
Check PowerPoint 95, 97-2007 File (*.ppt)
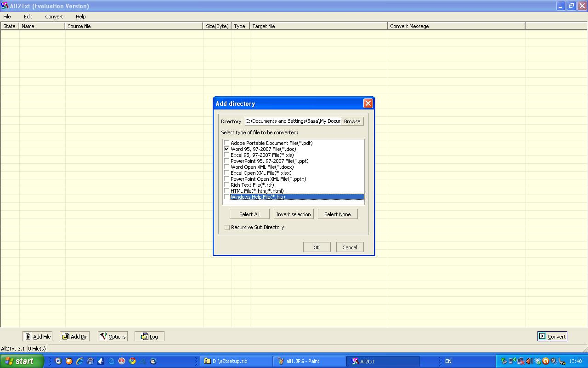coord(226,161)
